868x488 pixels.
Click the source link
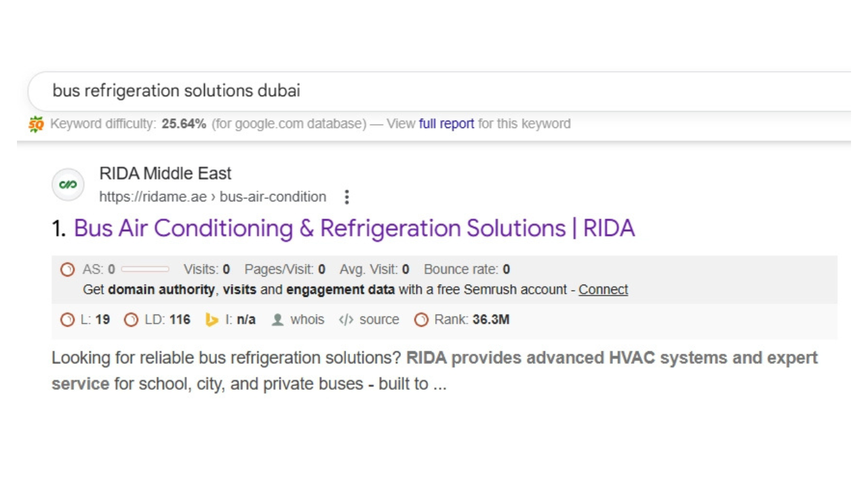pos(379,320)
